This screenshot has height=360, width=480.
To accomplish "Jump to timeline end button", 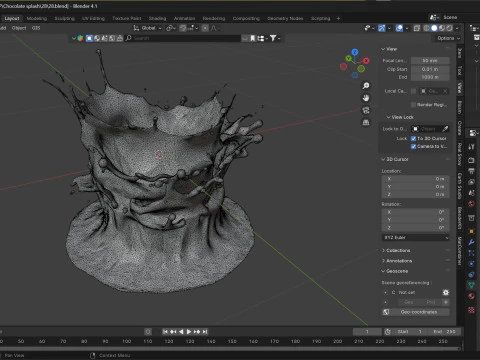I will click(205, 332).
